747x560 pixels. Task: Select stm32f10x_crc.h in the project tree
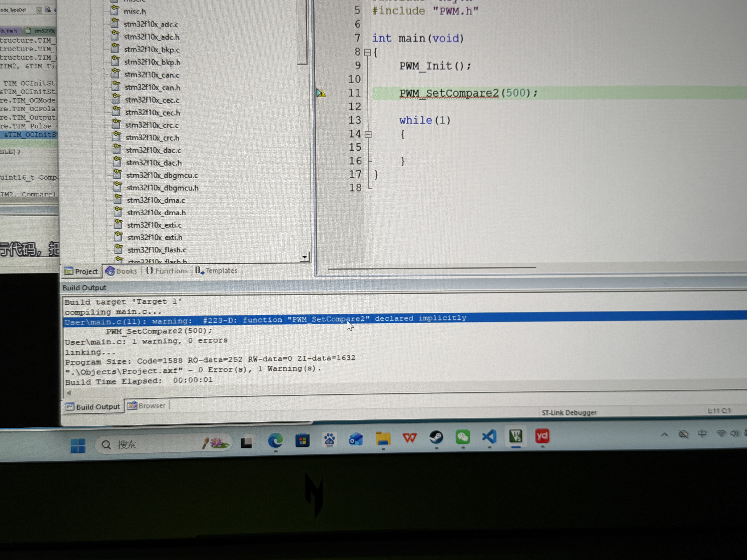click(152, 138)
